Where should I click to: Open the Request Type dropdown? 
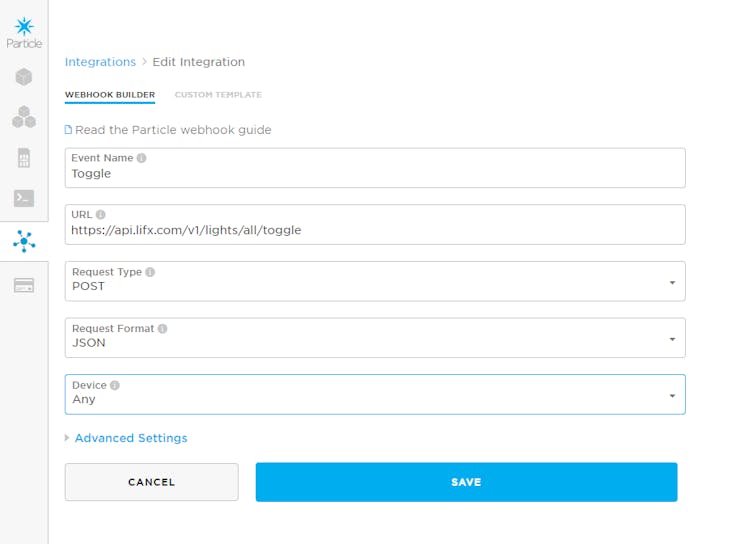pos(375,281)
